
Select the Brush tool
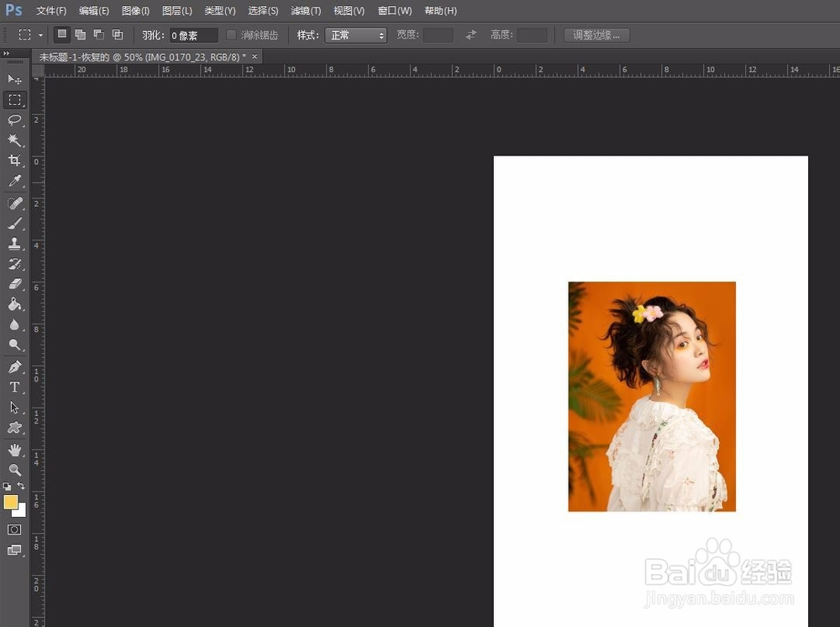(14, 224)
